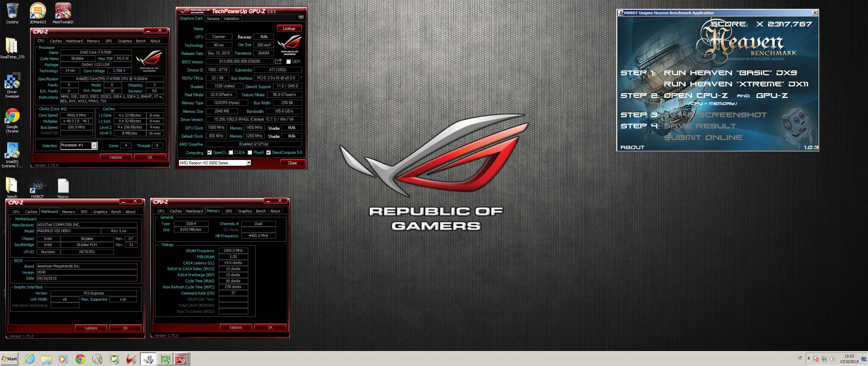Click the bus interface question mark in GPU-Z
The width and height of the screenshot is (868, 366).
[x=301, y=78]
